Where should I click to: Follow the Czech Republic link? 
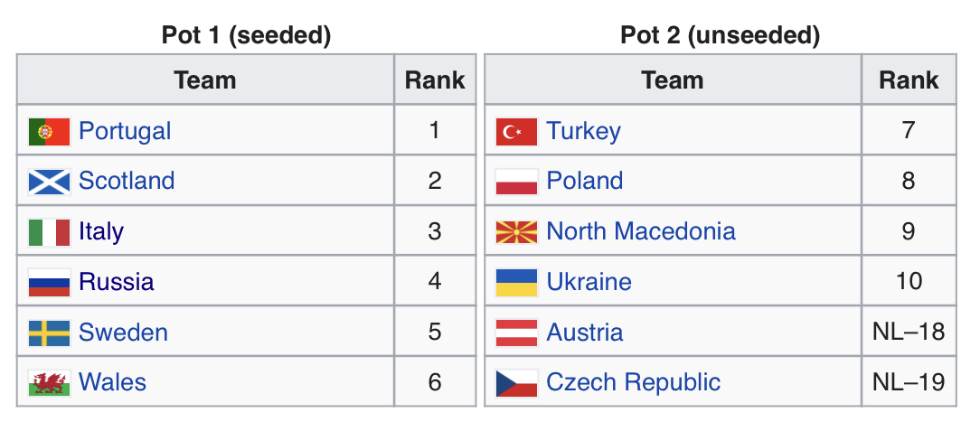click(633, 382)
